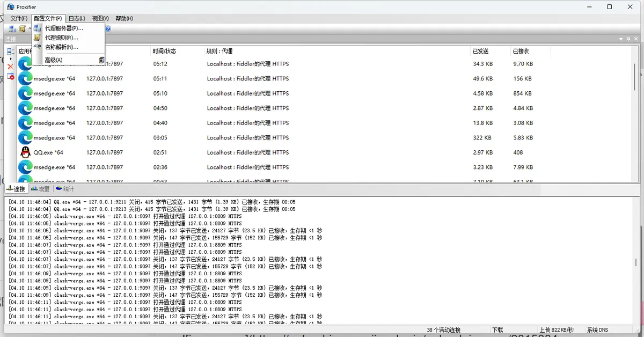
Task: Click the blue help icon in toolbar
Action: [108, 29]
